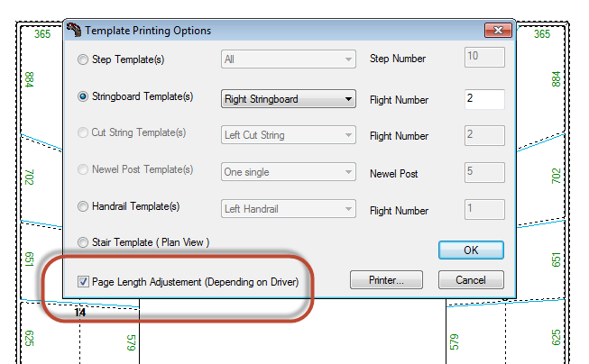
Task: Click the Newel Post number field showing 5
Action: click(x=484, y=172)
